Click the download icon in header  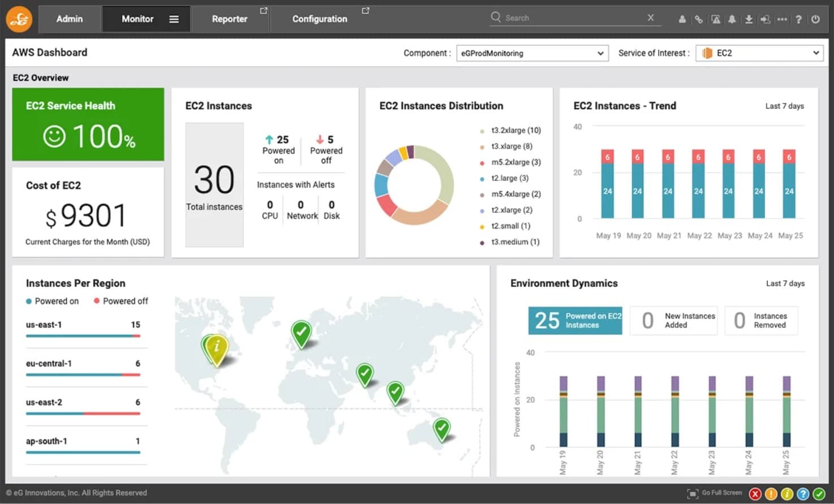749,19
